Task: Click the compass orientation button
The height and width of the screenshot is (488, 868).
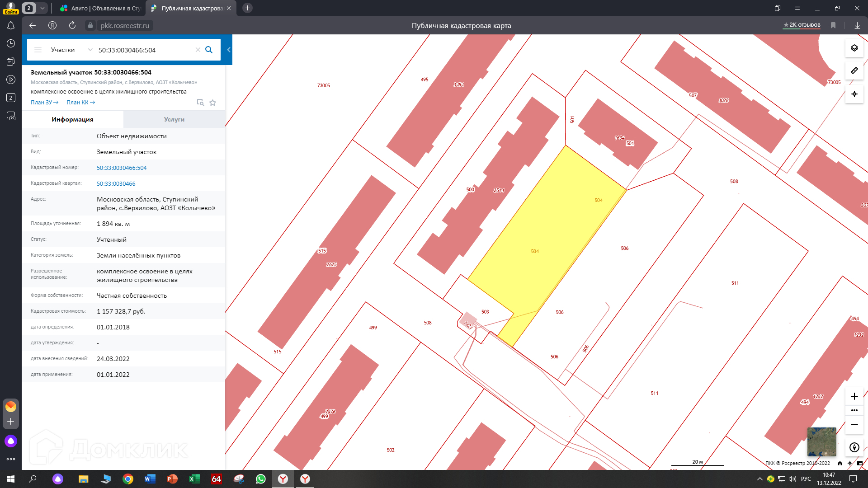Action: (x=854, y=447)
